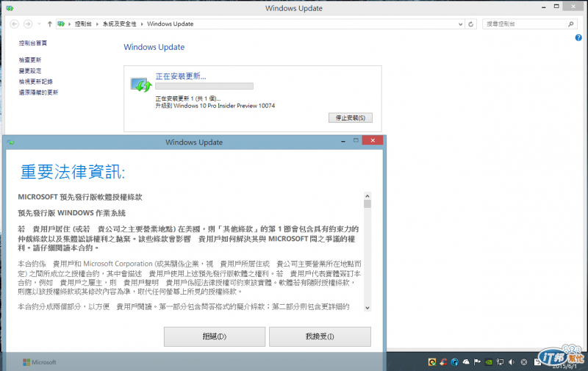The image size is (588, 371).
Task: Open the 還原隱藏的更新 sidebar link
Action: click(x=38, y=93)
